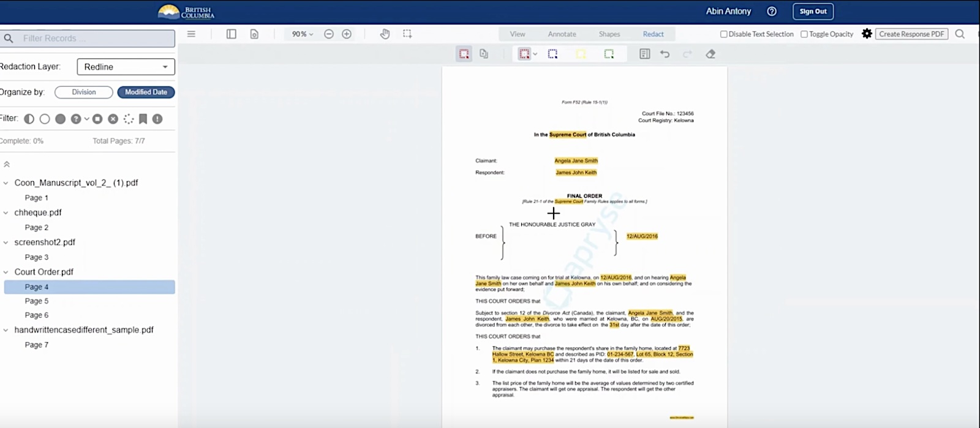The width and height of the screenshot is (980, 428).
Task: Open the 90% zoom level dropdown
Action: coord(302,34)
